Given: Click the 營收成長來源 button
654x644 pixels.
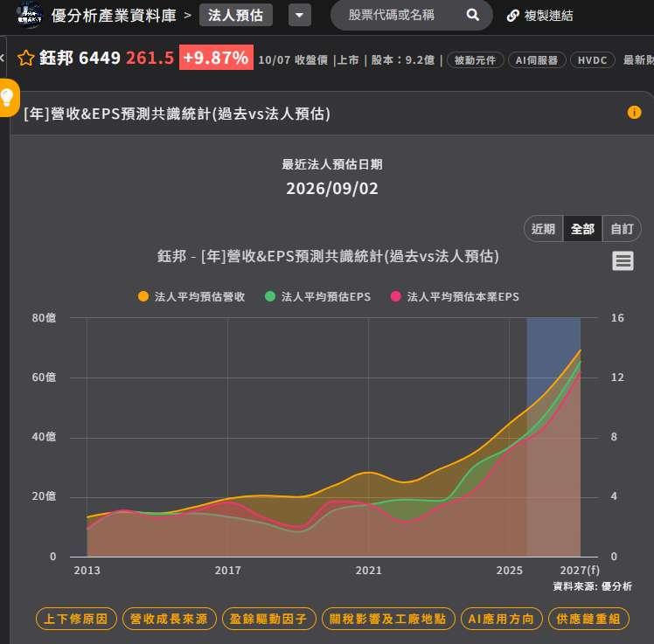Looking at the screenshot, I should click(x=170, y=619).
